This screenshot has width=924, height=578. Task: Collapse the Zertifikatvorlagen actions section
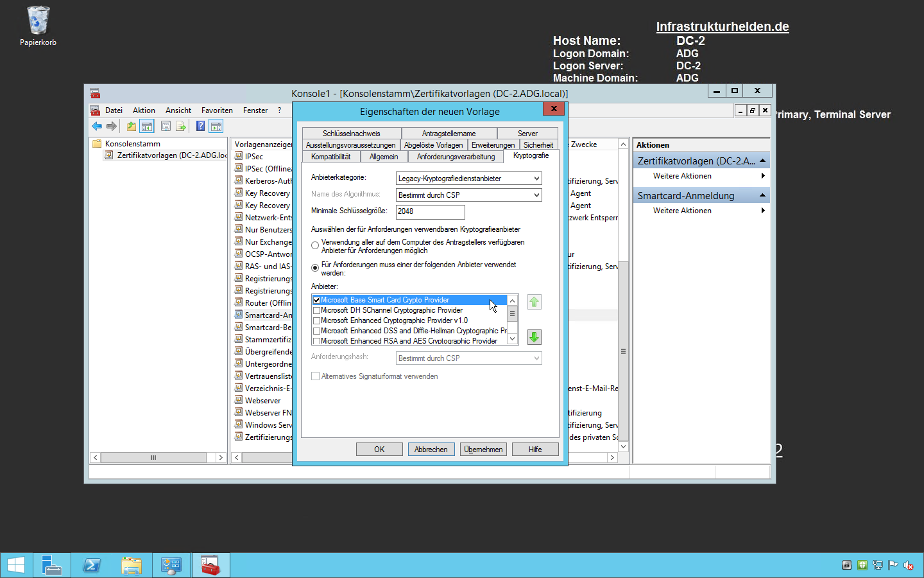762,161
